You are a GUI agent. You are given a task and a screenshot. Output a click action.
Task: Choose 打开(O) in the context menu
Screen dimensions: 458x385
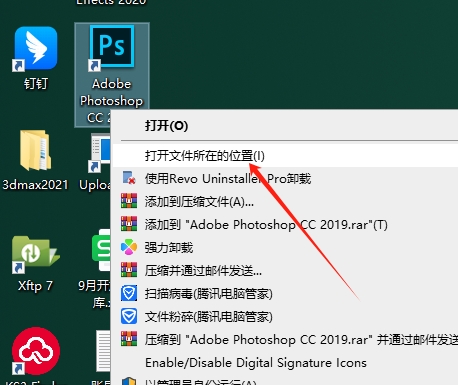[x=285, y=126]
